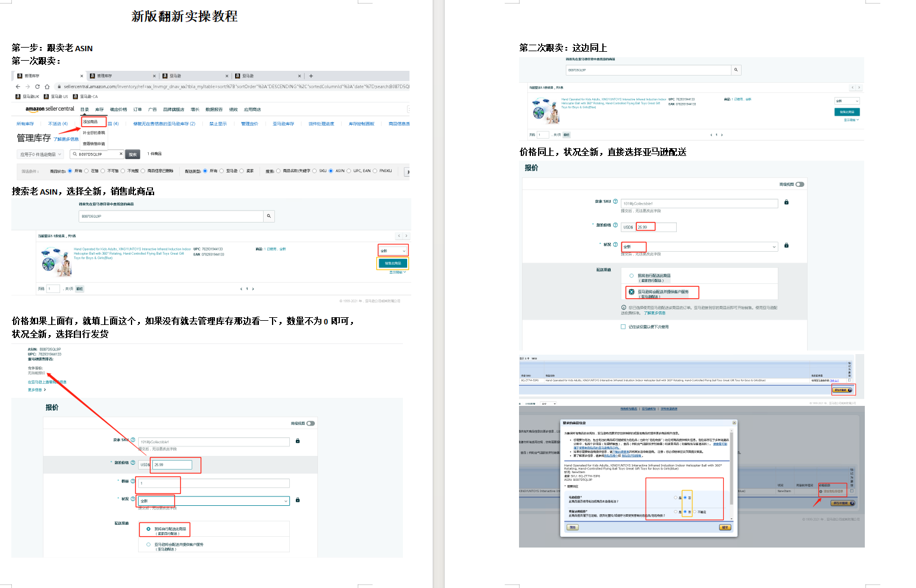Select the 我将自行配送此商品 radio on left page
916x588 pixels.
(148, 528)
